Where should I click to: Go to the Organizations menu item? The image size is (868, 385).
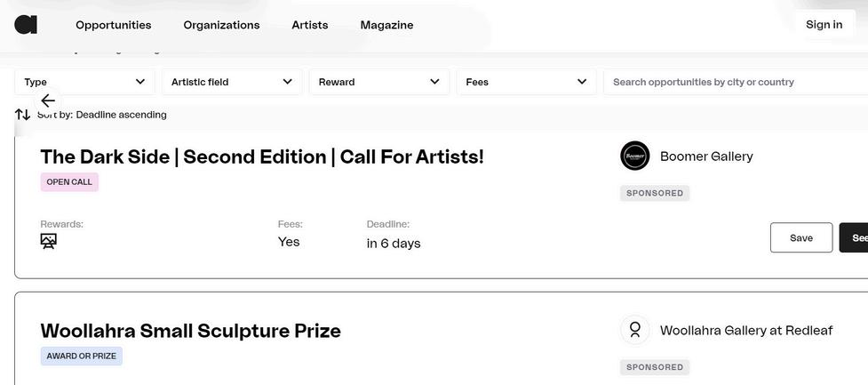(221, 25)
